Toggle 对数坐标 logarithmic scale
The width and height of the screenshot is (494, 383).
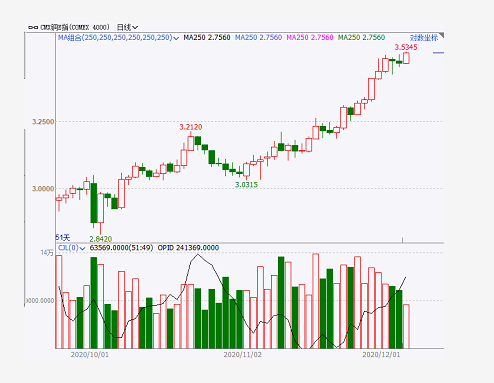pyautogui.click(x=423, y=38)
